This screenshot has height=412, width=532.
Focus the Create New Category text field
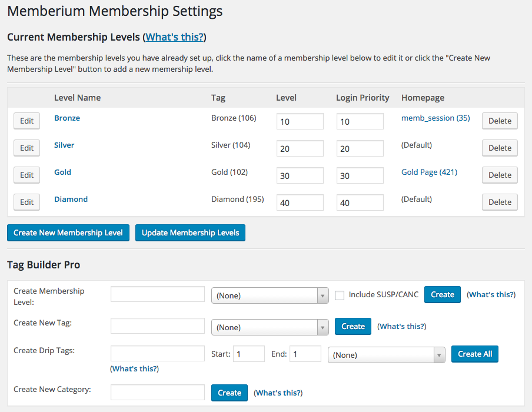point(158,393)
